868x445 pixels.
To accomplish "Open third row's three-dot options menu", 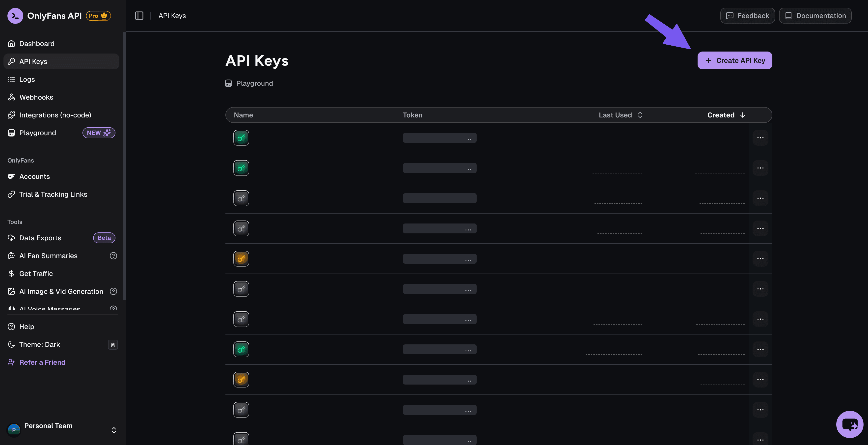I will point(760,198).
